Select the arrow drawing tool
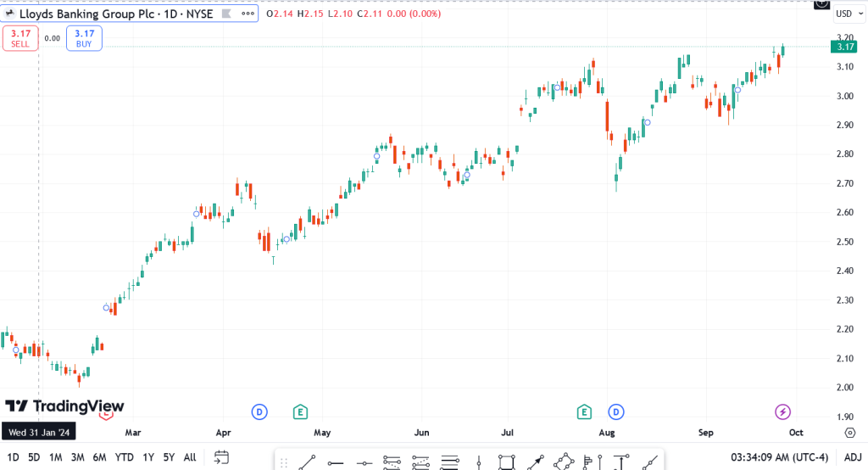The height and width of the screenshot is (470, 868). click(536, 462)
